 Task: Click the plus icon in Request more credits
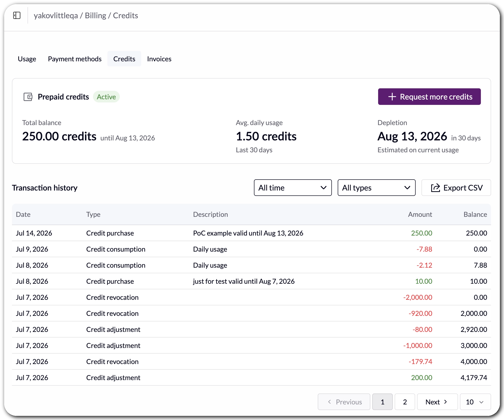(392, 97)
